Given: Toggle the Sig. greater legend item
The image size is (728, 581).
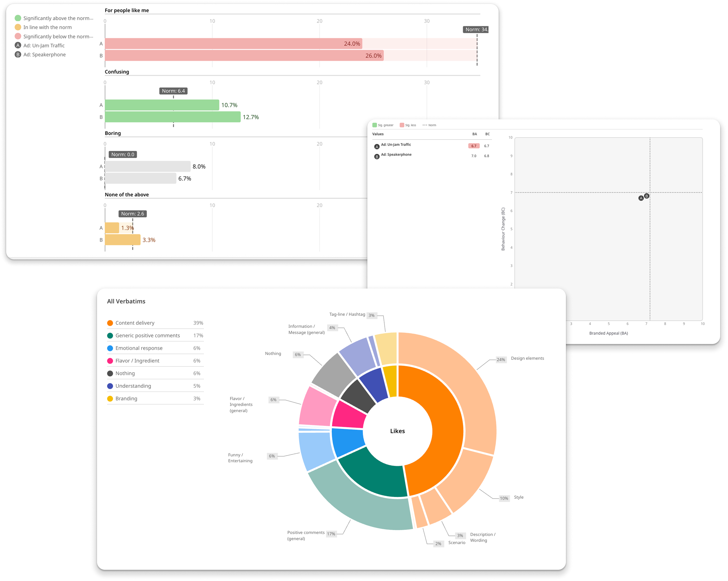Looking at the screenshot, I should pos(383,125).
